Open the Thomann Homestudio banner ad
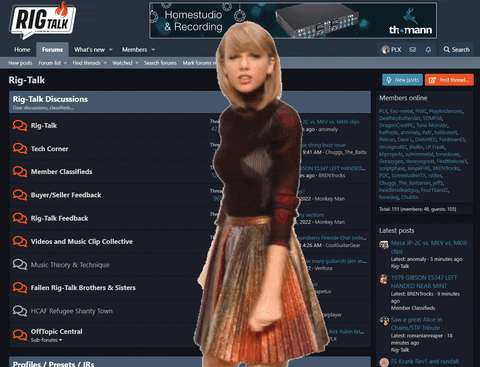The width and height of the screenshot is (480, 367). coord(293,21)
